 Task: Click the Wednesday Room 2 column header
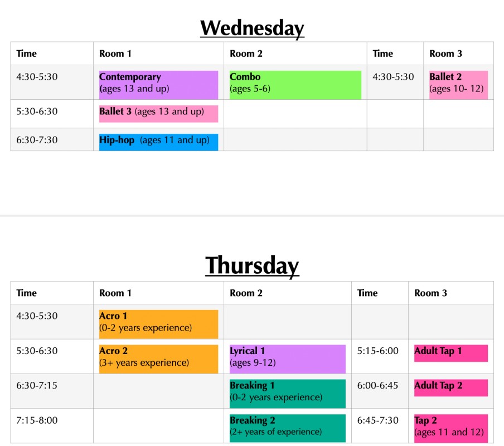click(x=295, y=54)
